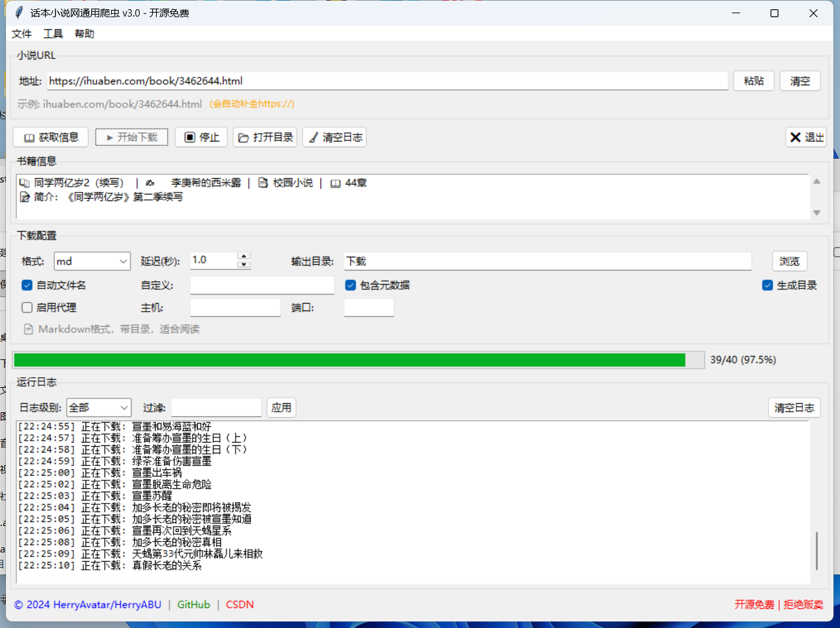Click 清空日志 button in the toolbar row

tap(334, 137)
